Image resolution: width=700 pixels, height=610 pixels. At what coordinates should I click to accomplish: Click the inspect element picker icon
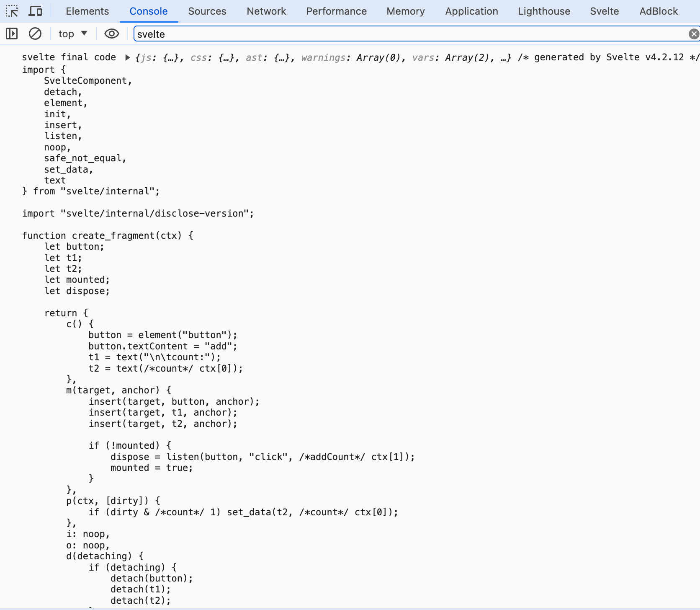[x=12, y=11]
